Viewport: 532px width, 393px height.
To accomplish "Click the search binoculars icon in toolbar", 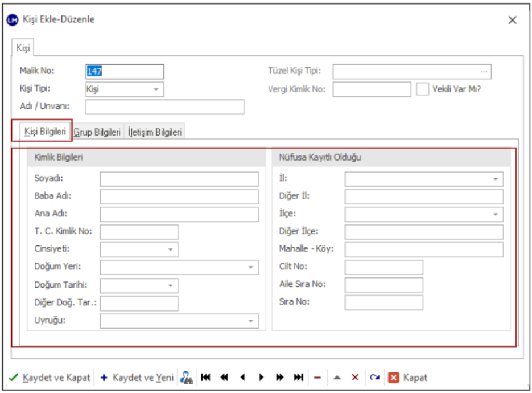I will (x=187, y=378).
